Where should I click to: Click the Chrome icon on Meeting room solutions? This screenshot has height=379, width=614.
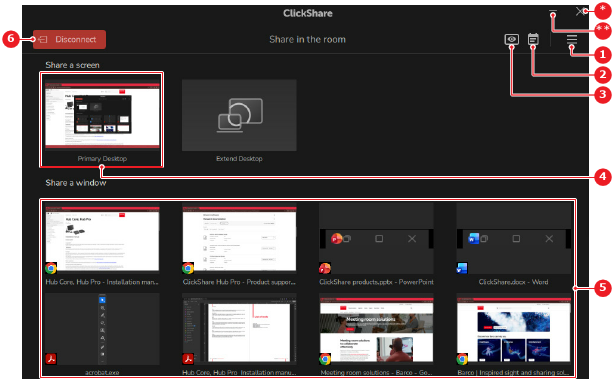pos(325,359)
